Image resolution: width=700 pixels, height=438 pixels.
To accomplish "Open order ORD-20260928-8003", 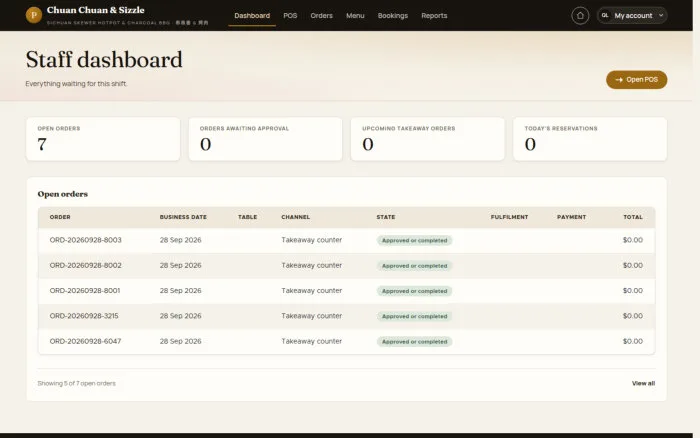I will [x=85, y=240].
